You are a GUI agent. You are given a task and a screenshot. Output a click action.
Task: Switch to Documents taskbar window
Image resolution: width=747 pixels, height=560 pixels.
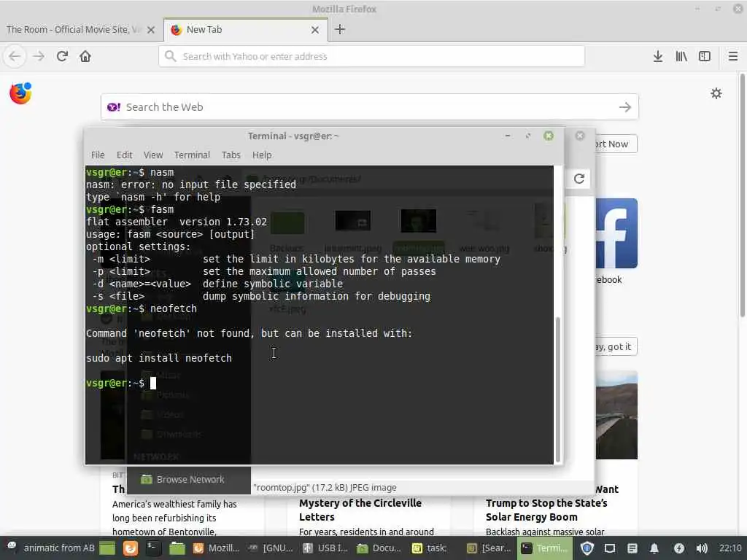379,548
